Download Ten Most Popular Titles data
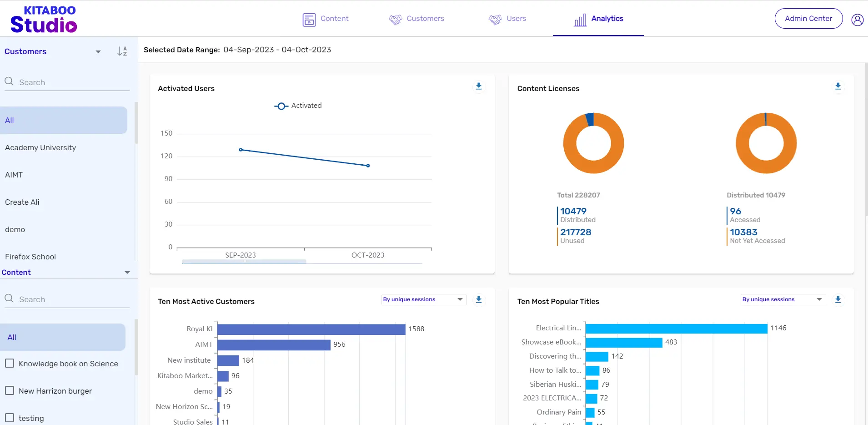The image size is (868, 425). 838,299
